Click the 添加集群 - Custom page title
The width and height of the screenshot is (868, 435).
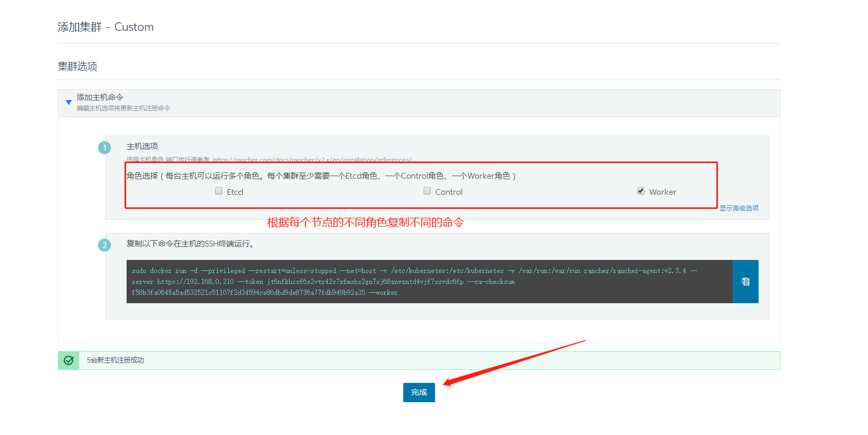(106, 27)
